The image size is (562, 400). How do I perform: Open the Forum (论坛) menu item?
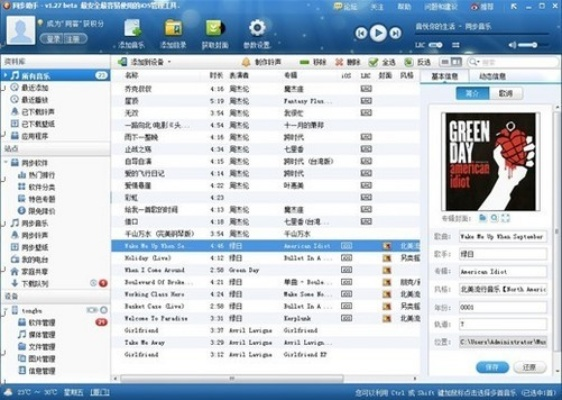pos(346,6)
